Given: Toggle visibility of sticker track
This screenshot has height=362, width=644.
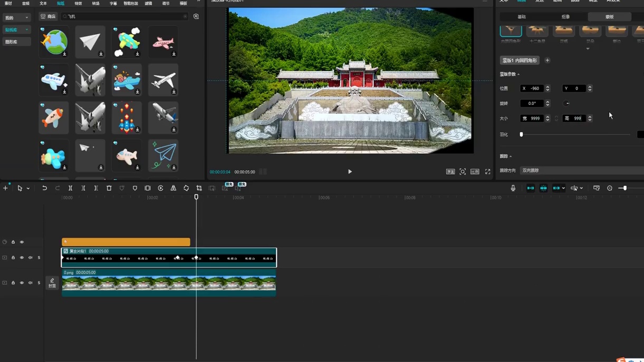Looking at the screenshot, I should [22, 242].
